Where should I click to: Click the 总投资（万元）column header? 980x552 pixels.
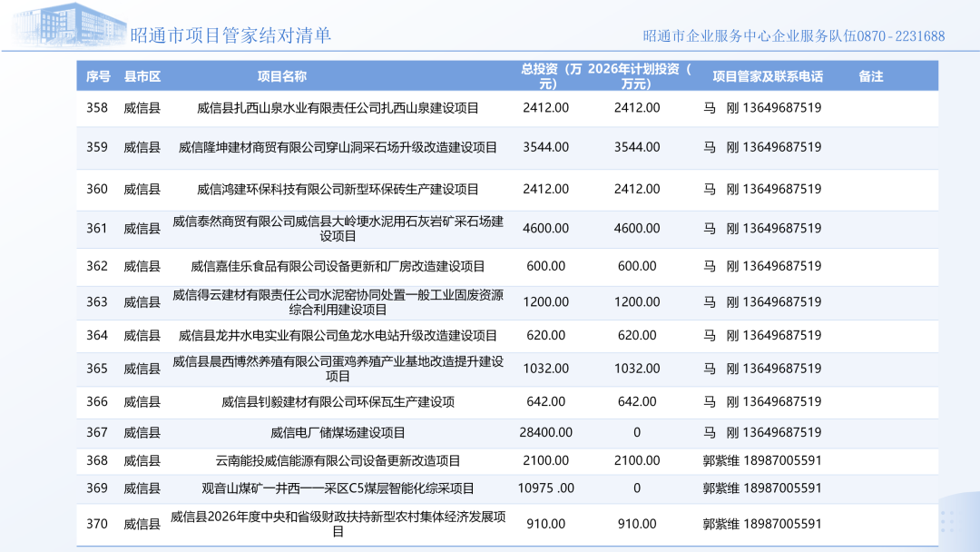point(551,76)
